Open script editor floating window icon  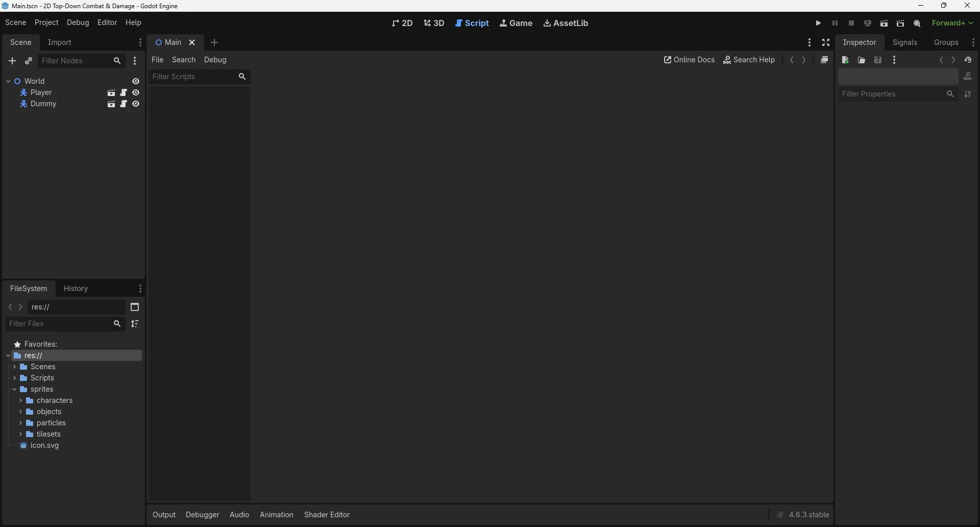coord(824,60)
